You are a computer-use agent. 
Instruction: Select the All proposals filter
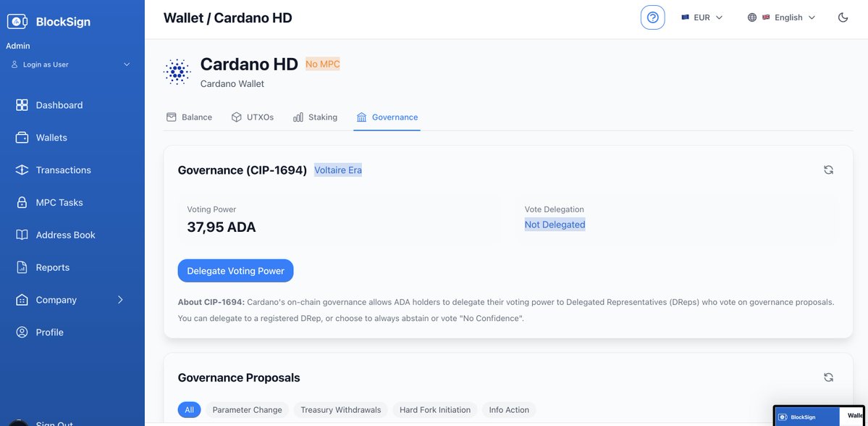click(190, 410)
